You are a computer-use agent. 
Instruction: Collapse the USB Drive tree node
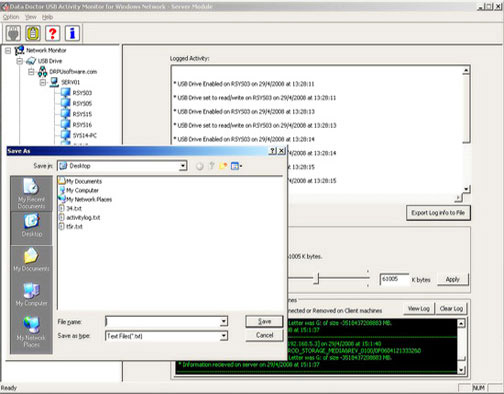coord(20,61)
